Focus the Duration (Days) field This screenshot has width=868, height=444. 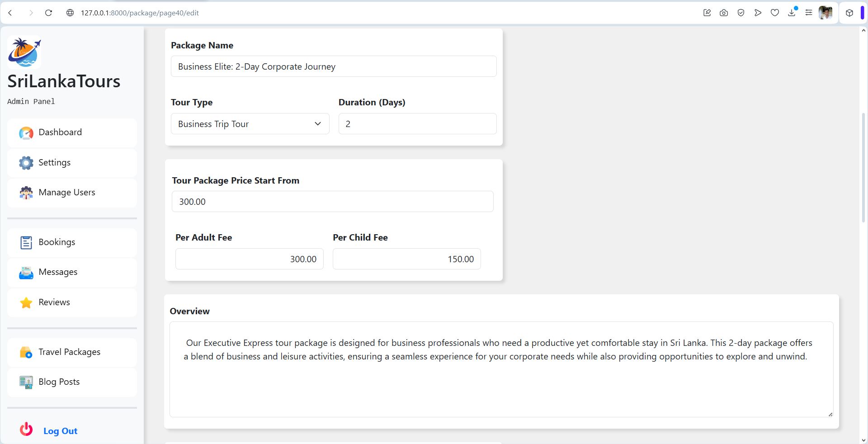(x=418, y=124)
